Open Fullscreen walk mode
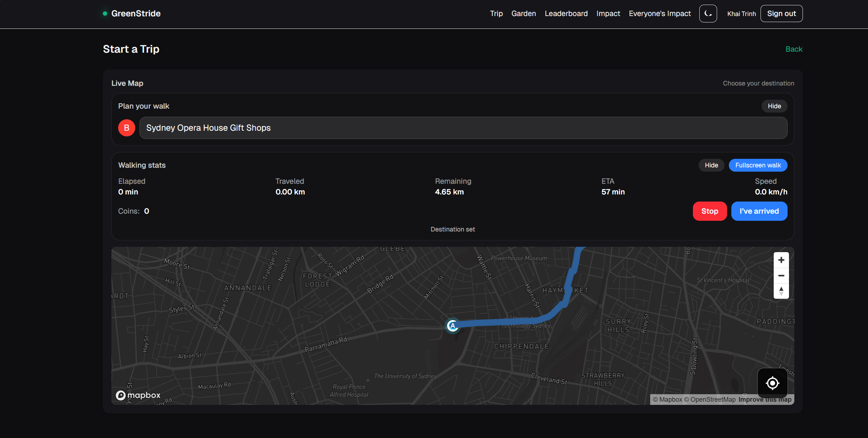Viewport: 868px width, 438px height. [x=758, y=165]
